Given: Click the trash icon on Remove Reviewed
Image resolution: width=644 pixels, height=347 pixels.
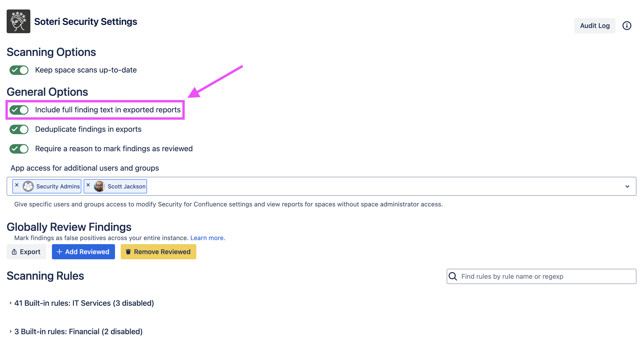Looking at the screenshot, I should [x=128, y=251].
